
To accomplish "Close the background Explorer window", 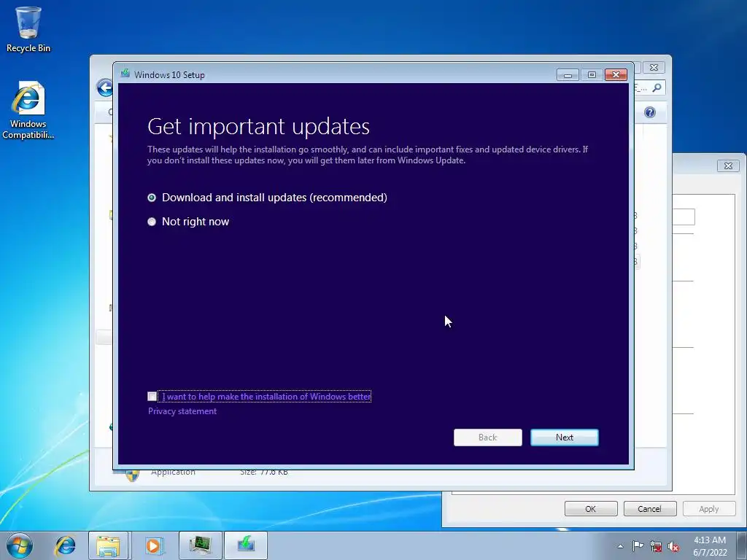I will pos(654,68).
